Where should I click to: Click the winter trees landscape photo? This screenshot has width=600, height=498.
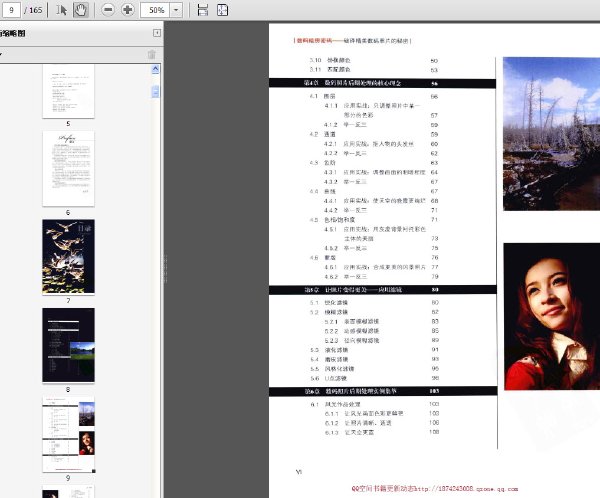click(x=551, y=134)
